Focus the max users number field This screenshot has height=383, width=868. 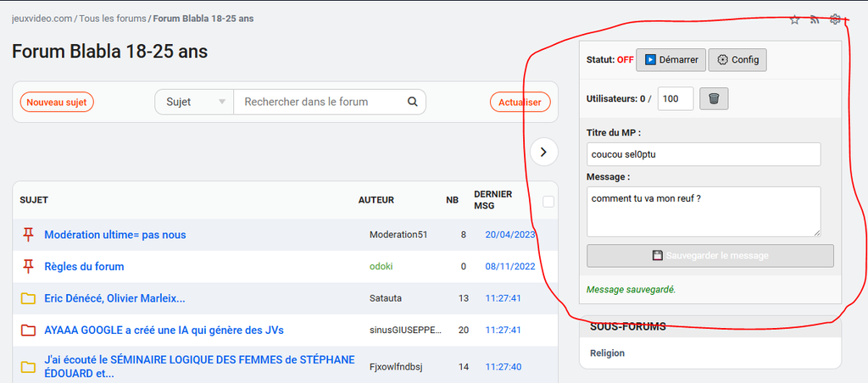676,99
